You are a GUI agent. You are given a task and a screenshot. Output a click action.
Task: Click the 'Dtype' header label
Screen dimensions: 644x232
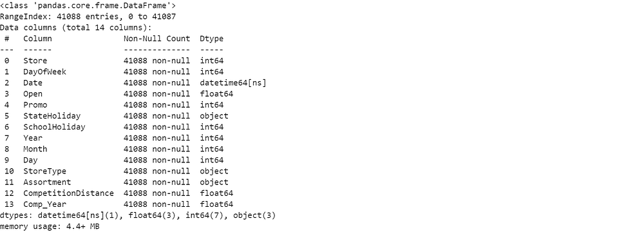(211, 39)
